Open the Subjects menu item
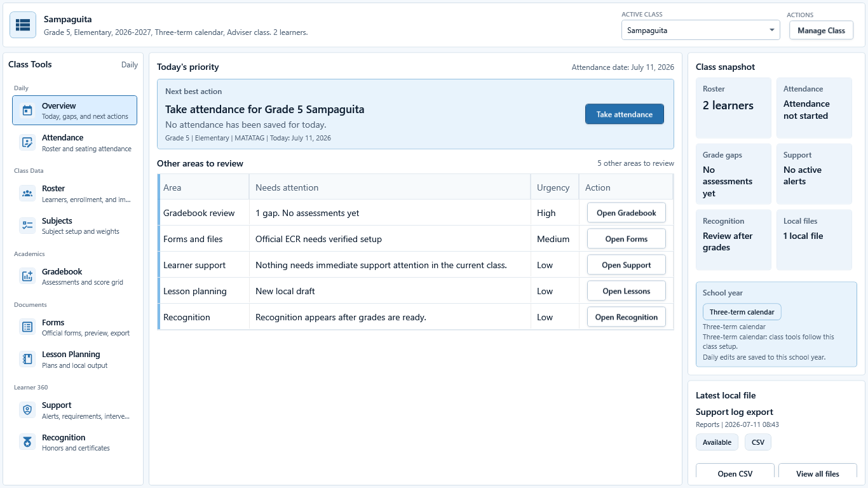This screenshot has height=488, width=868. point(74,226)
